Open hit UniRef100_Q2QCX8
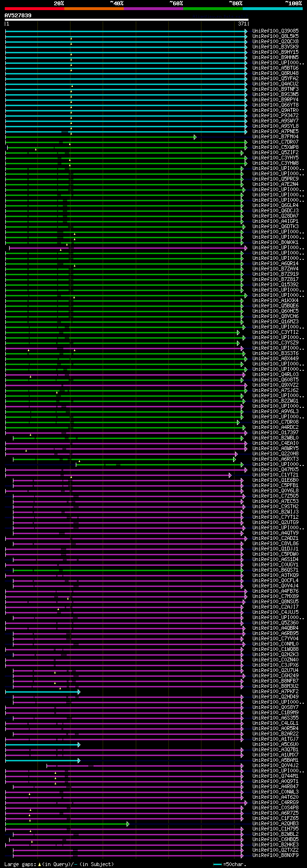This screenshot has width=307, height=868. [x=275, y=41]
